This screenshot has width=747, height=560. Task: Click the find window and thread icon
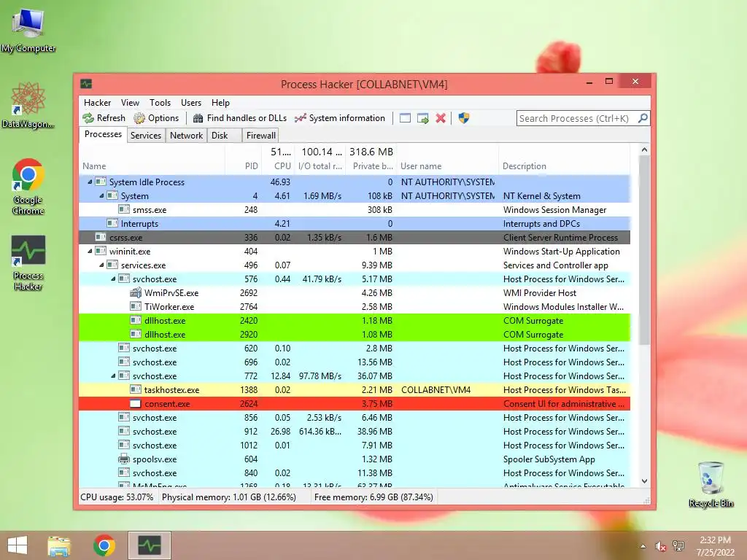[422, 118]
